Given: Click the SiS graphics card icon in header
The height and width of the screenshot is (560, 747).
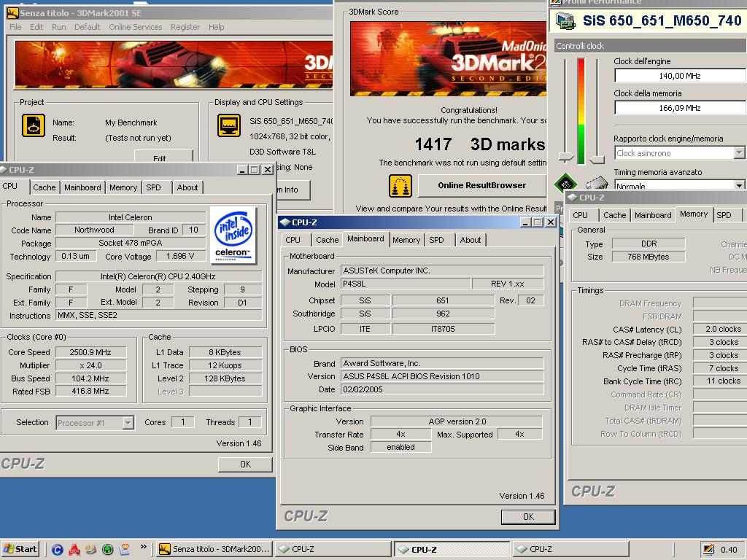Looking at the screenshot, I should 565,21.
